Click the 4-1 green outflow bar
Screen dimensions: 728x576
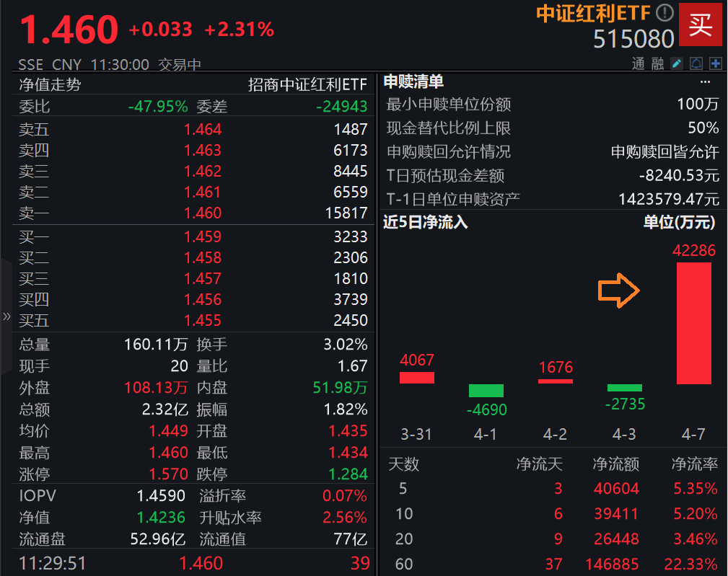click(x=486, y=391)
